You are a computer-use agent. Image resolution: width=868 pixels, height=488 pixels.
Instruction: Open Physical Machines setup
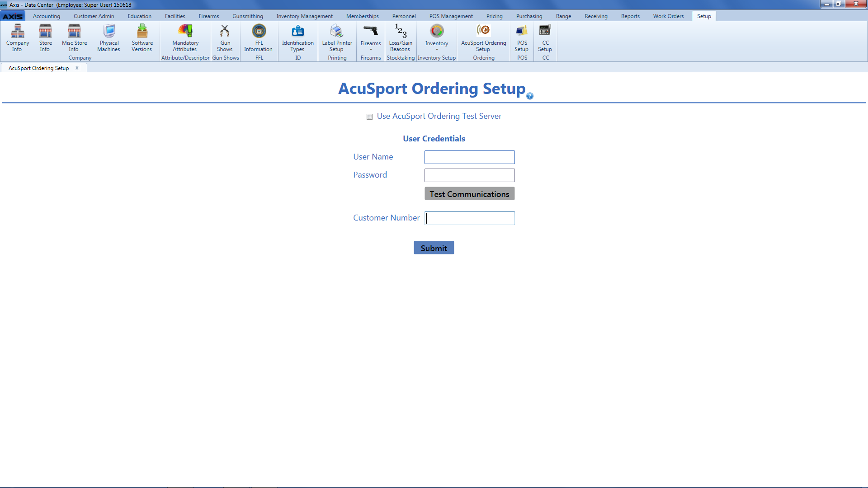(x=109, y=38)
